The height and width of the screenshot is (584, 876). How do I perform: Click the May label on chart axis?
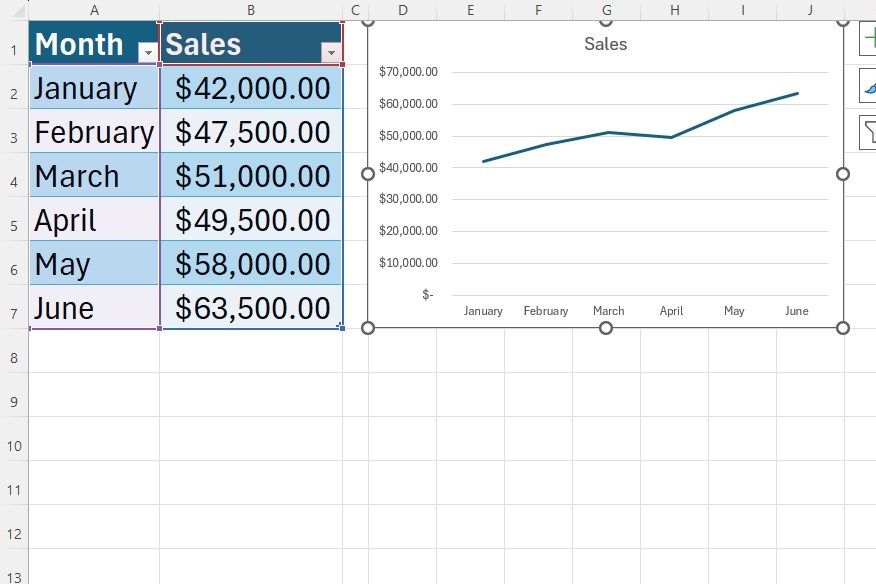point(734,311)
